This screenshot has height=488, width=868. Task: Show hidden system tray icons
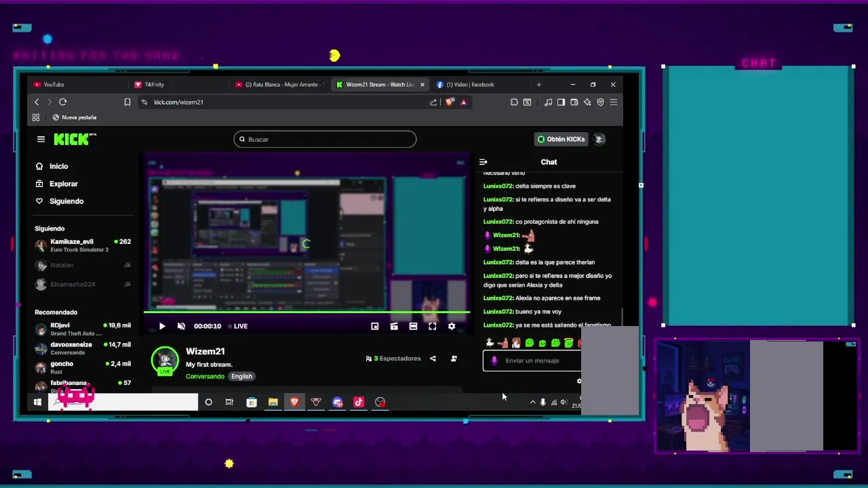[x=532, y=402]
